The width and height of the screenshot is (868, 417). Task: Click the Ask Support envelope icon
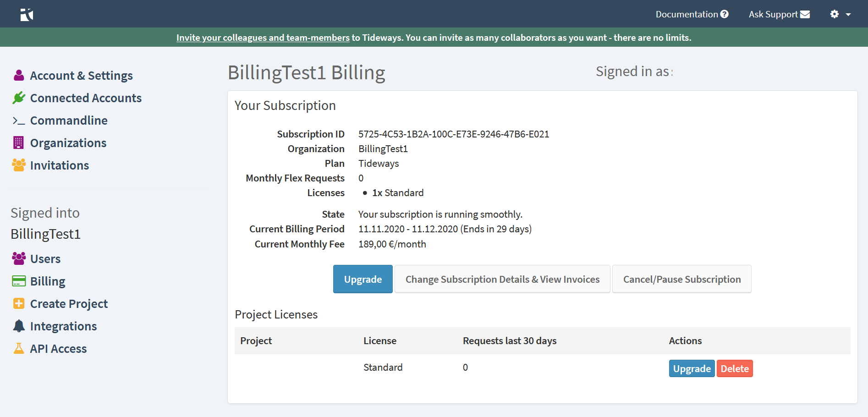coord(805,14)
